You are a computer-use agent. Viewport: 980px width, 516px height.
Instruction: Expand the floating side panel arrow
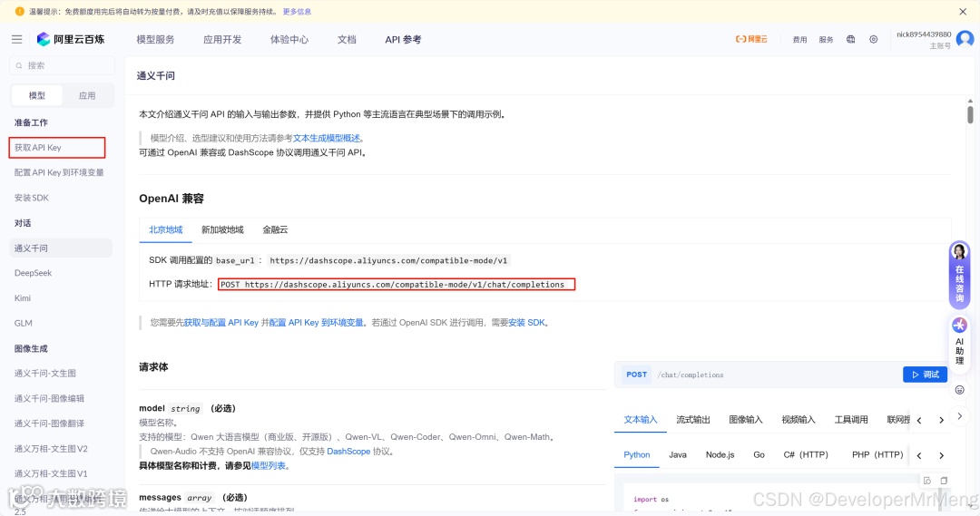[959, 416]
